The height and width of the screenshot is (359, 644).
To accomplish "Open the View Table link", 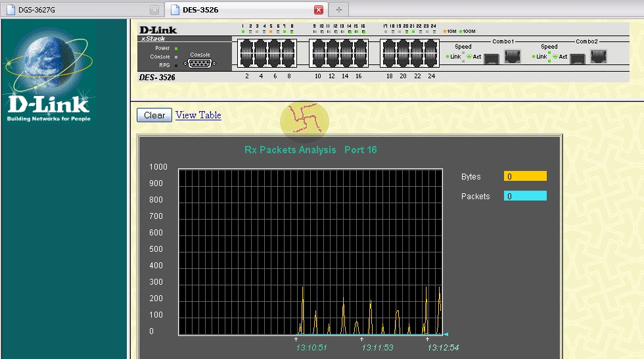I will coord(198,115).
